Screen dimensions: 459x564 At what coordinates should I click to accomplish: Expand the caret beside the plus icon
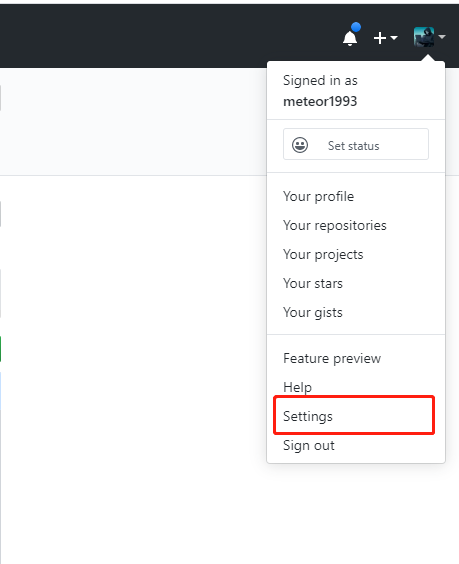point(394,37)
